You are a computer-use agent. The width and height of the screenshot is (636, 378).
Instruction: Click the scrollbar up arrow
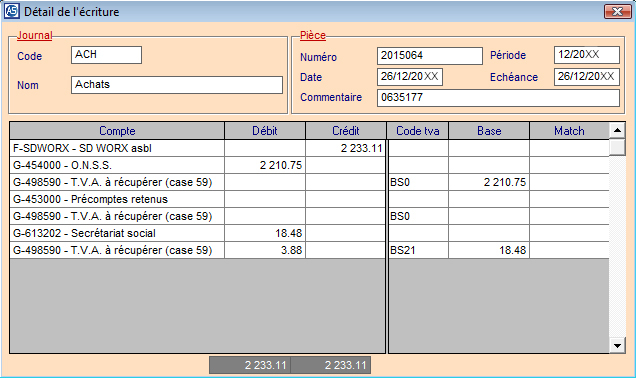tap(617, 131)
